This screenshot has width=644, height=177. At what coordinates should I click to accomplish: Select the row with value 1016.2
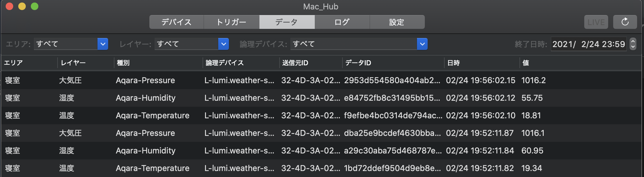pos(321,80)
